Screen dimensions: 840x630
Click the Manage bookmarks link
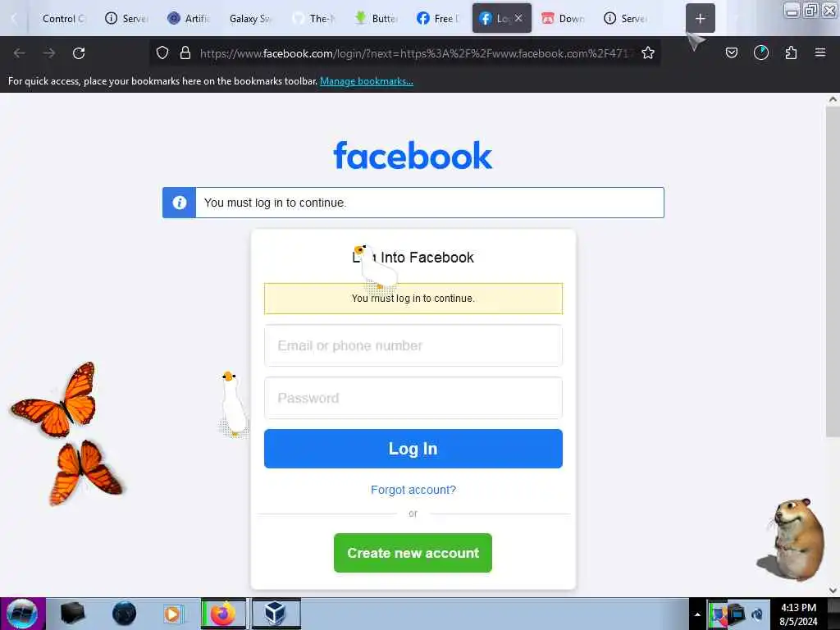point(367,81)
